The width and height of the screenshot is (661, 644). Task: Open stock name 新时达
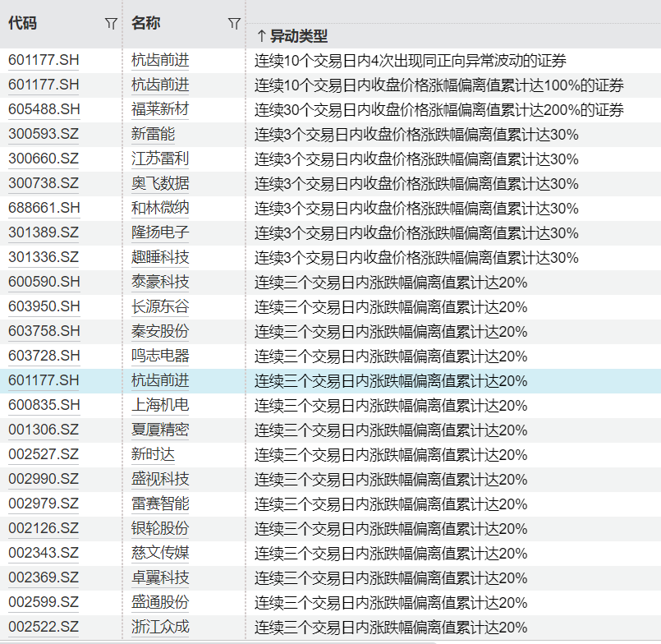(153, 454)
